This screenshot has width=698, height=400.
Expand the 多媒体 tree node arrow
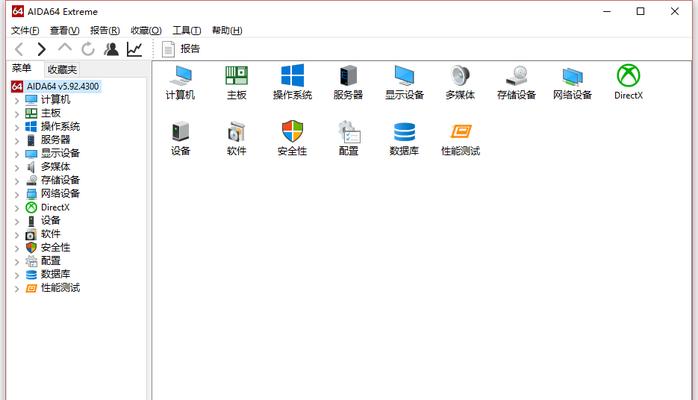[17, 168]
